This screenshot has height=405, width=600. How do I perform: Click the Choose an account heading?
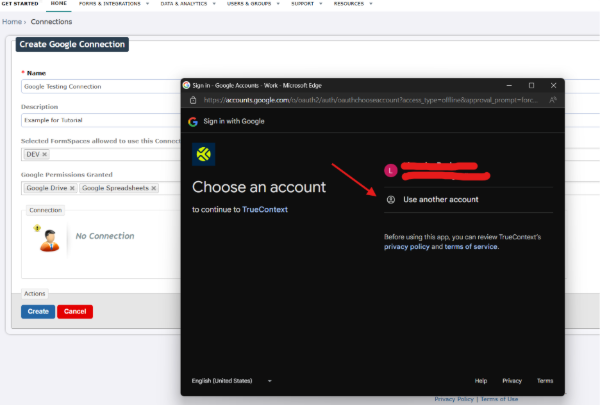coord(259,187)
